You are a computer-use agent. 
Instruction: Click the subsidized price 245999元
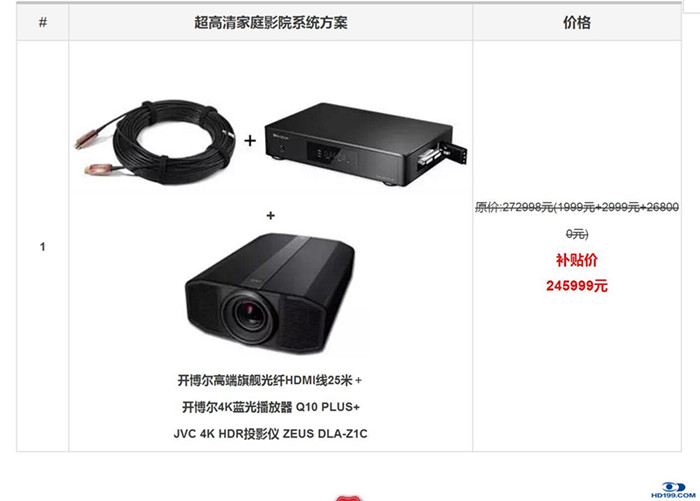[577, 286]
